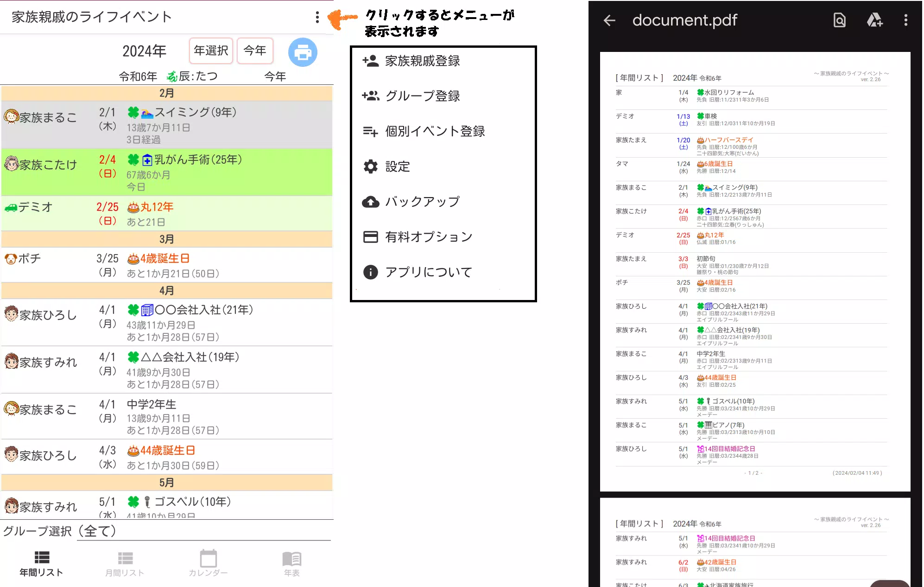
Task: Click the card icon beside 有料オプション
Action: (x=371, y=237)
